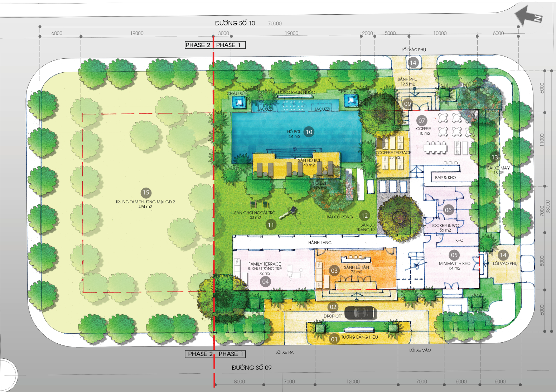Select marker 07 in the Coffee room
556x392 pixels.
(x=422, y=121)
